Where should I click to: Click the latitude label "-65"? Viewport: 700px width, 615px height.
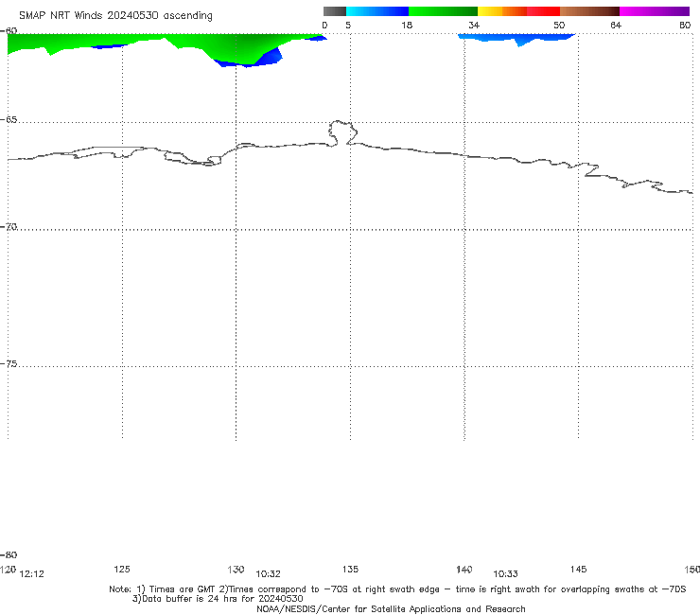tap(9, 120)
